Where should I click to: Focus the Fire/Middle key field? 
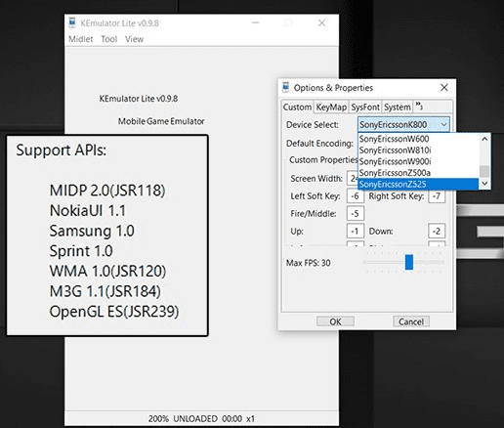[356, 214]
